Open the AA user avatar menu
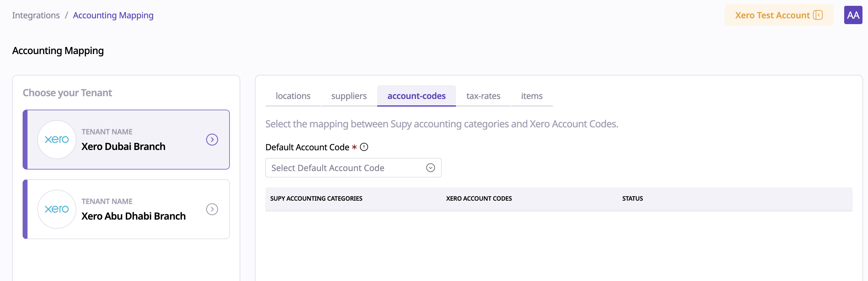Image resolution: width=868 pixels, height=281 pixels. 853,15
